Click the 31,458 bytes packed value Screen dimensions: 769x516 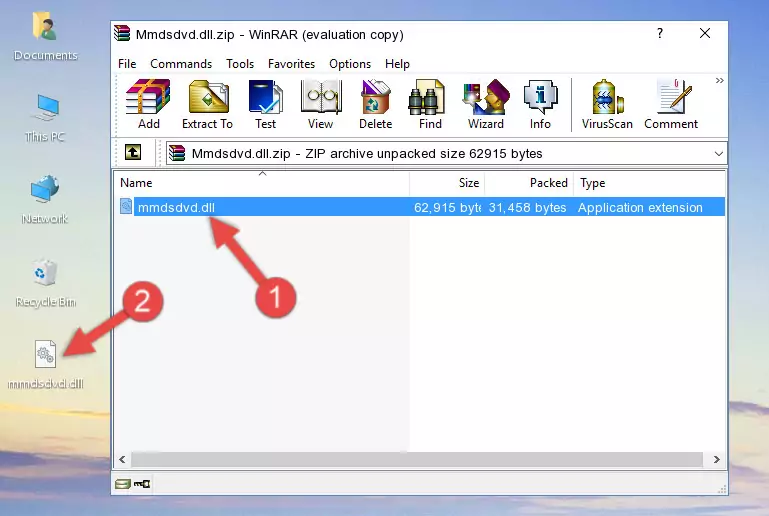pos(527,207)
